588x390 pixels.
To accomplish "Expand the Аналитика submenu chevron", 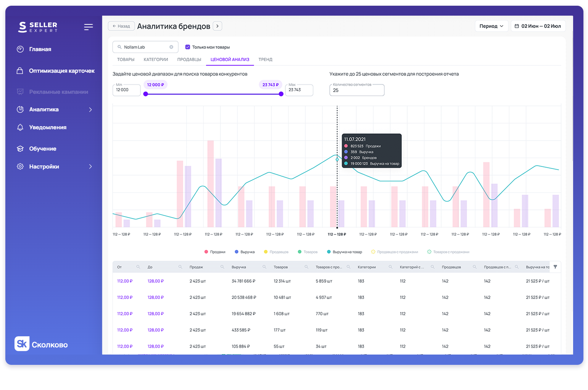I will pos(90,110).
